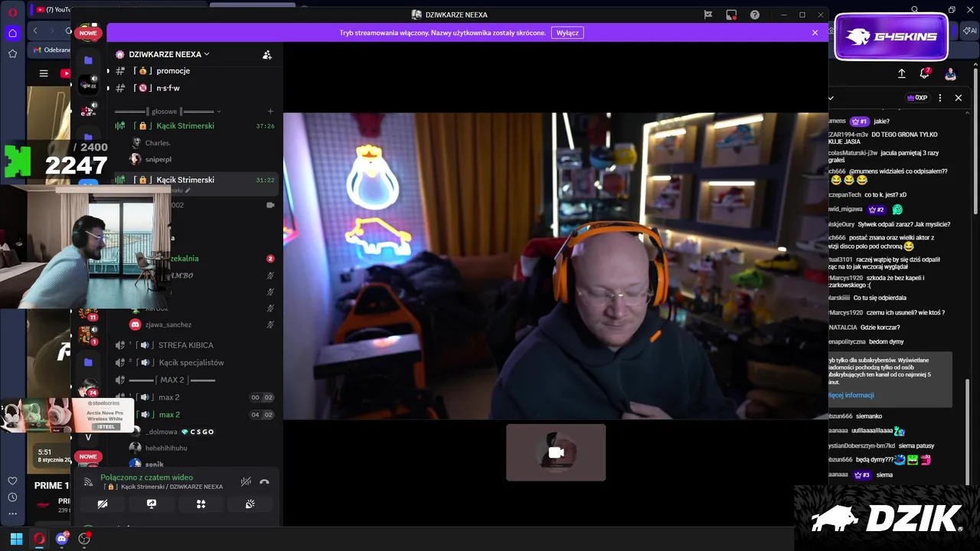Click the edit pencil under Kącik Strimerski

click(188, 191)
